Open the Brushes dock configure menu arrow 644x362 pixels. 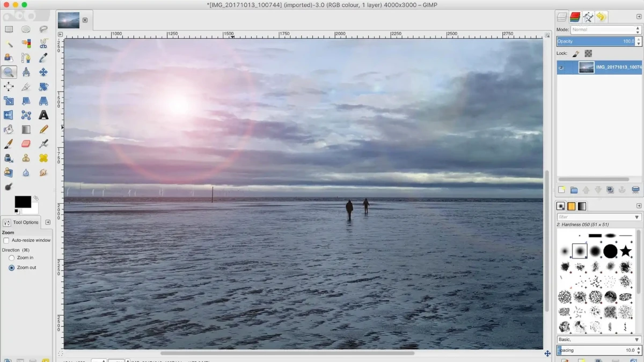click(x=639, y=206)
